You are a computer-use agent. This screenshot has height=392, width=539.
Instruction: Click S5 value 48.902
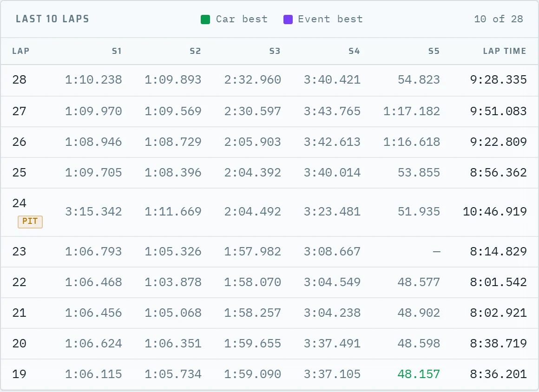419,313
